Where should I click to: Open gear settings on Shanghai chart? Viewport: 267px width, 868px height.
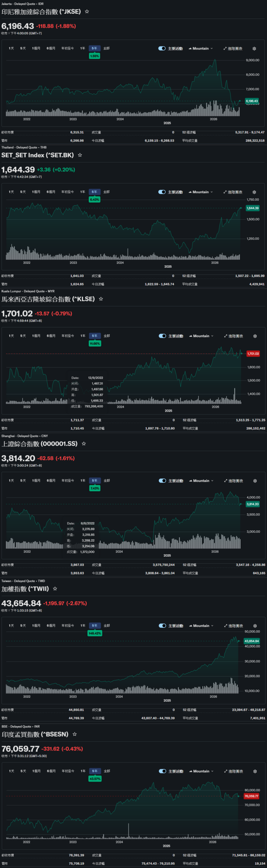click(x=255, y=481)
